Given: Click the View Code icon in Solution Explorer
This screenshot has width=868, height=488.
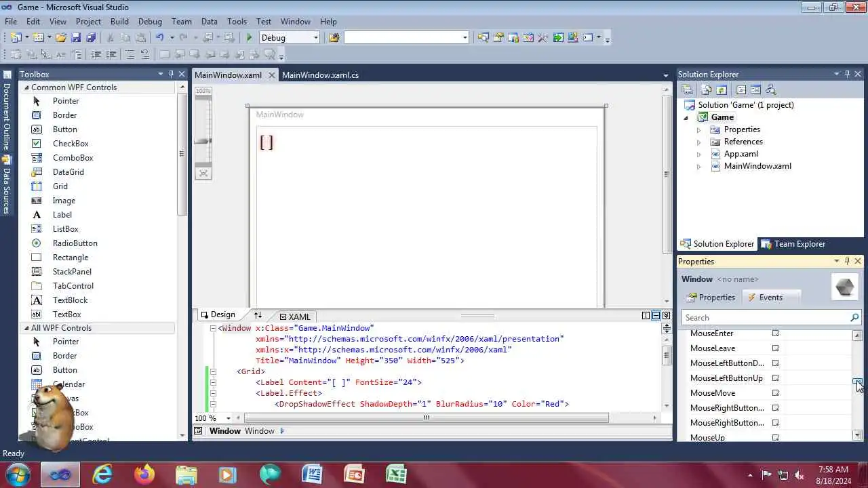Looking at the screenshot, I should point(741,89).
